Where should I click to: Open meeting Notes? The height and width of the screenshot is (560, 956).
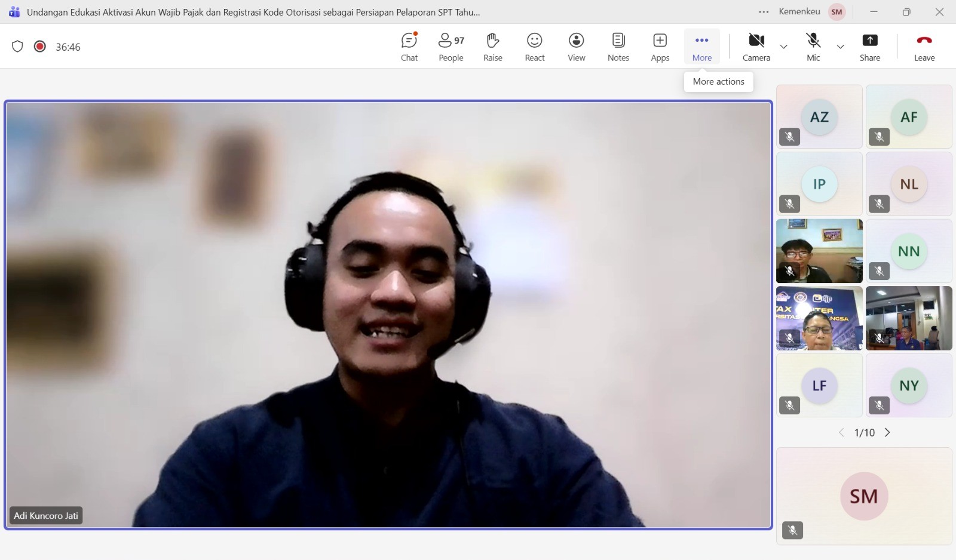tap(618, 47)
